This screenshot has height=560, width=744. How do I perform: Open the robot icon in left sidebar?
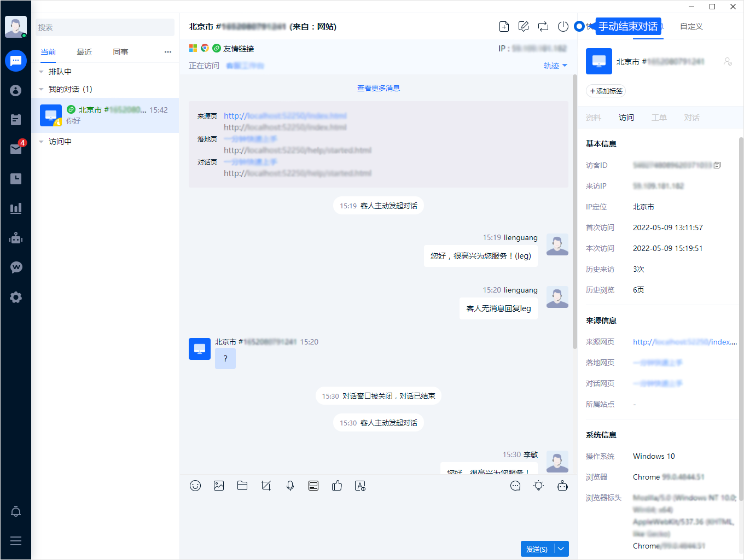click(16, 238)
